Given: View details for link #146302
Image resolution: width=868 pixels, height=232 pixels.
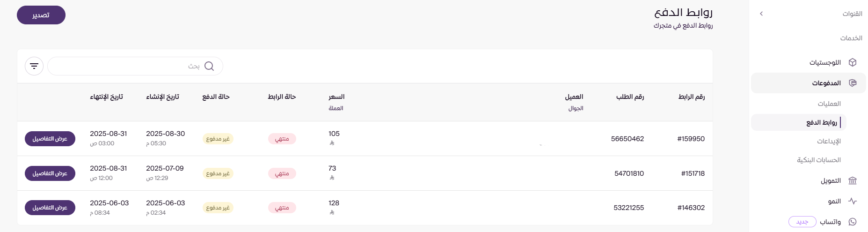Looking at the screenshot, I should coord(50,208).
